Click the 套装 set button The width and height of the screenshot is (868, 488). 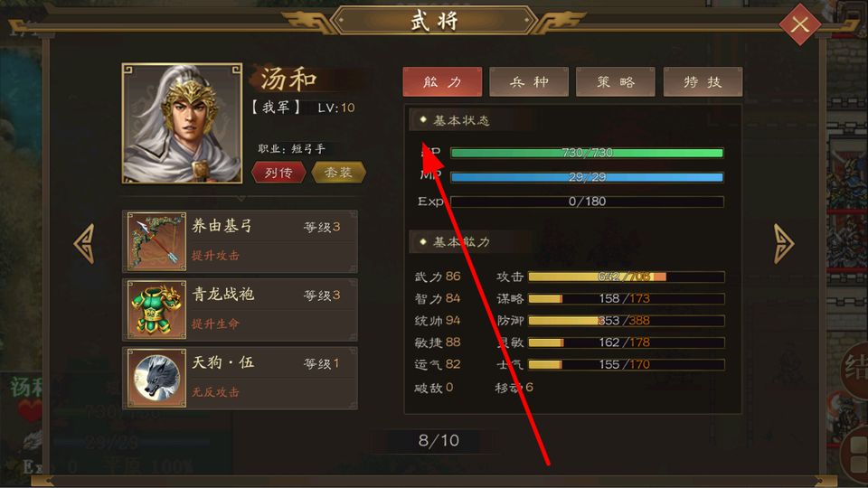(338, 173)
